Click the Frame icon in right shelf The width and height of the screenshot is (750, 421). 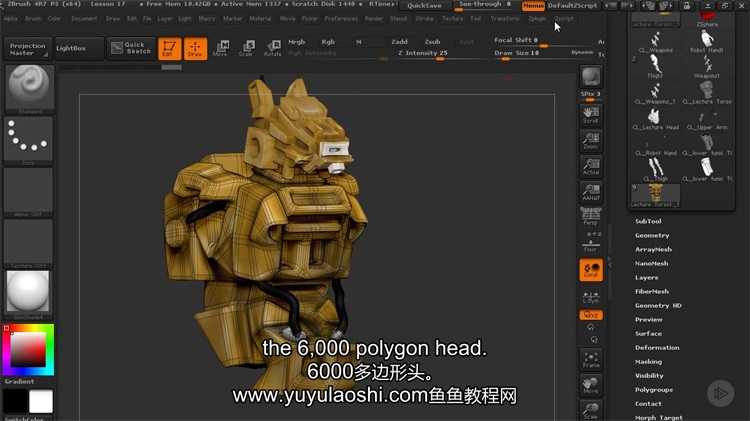(591, 360)
